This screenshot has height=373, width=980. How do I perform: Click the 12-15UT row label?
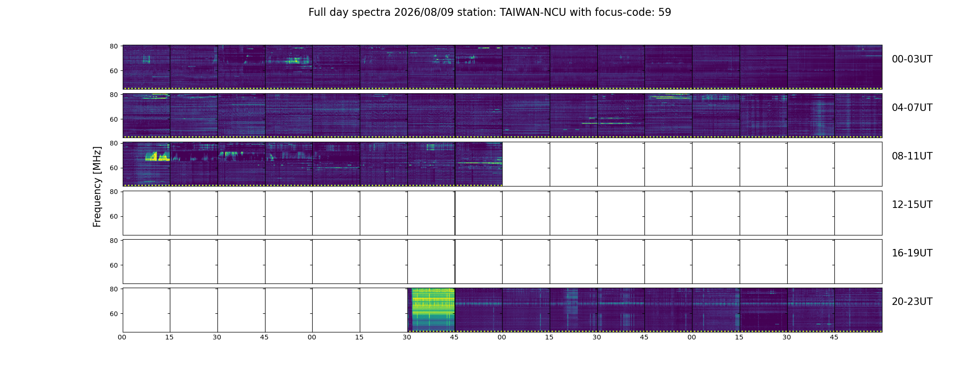click(x=912, y=205)
